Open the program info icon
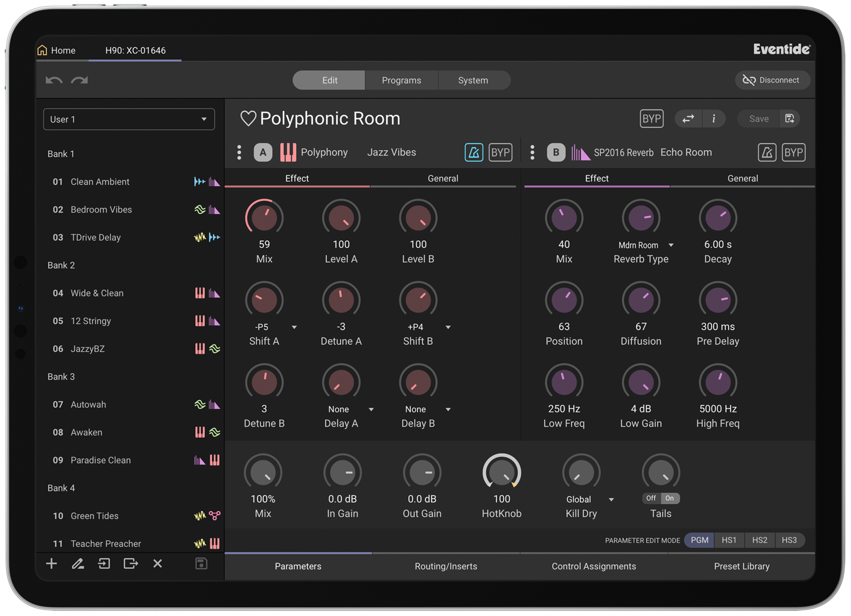 tap(714, 119)
